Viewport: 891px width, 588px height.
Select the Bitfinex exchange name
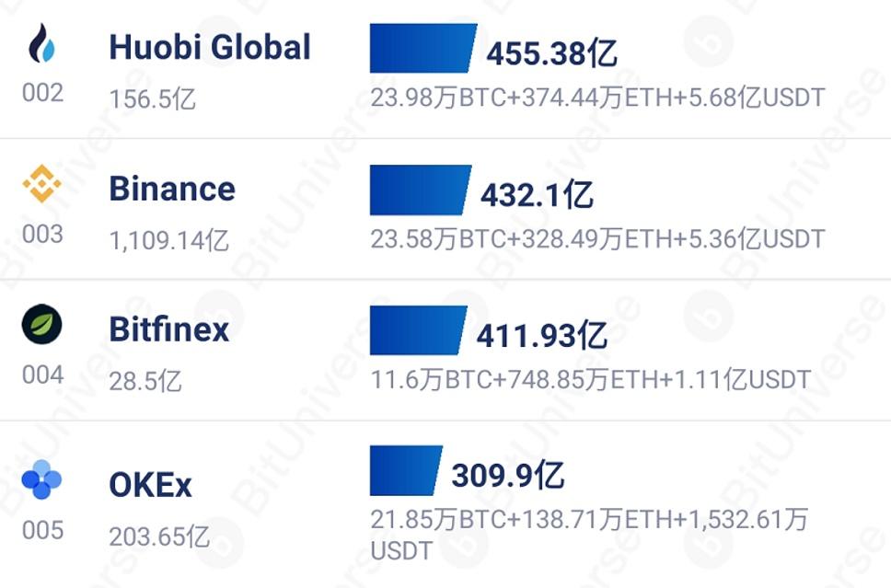[169, 329]
